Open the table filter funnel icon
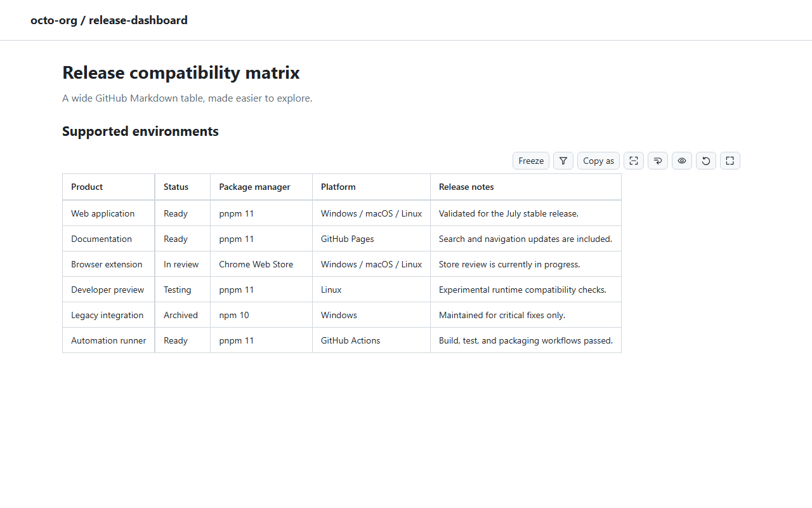812x508 pixels. 563,161
